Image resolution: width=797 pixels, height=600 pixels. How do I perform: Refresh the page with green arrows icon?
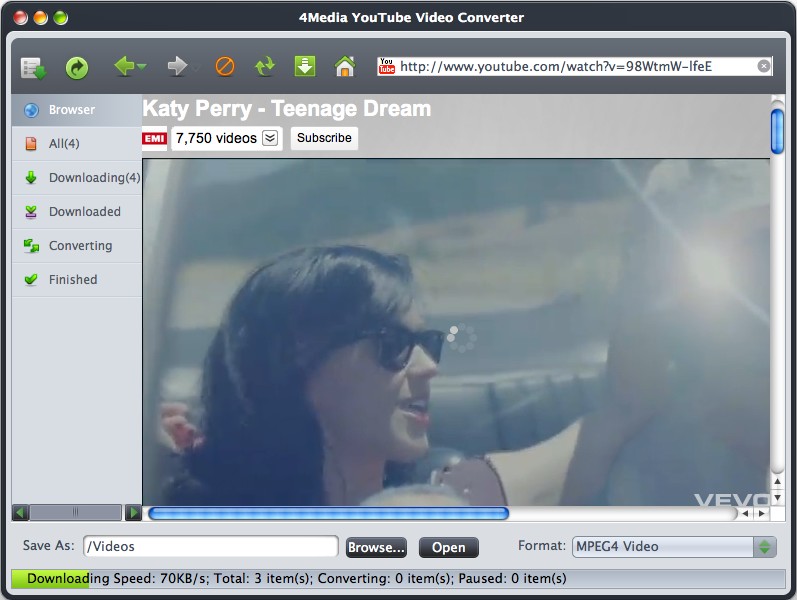click(x=265, y=67)
